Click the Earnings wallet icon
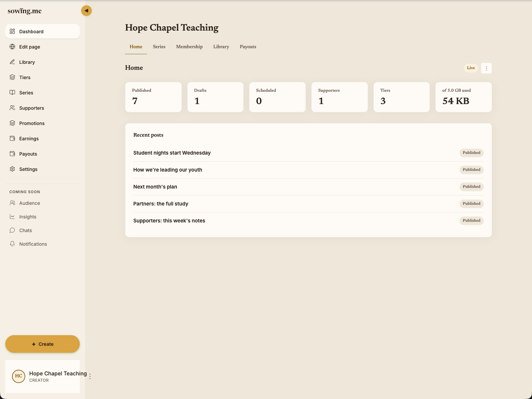The image size is (532, 399). (x=12, y=138)
